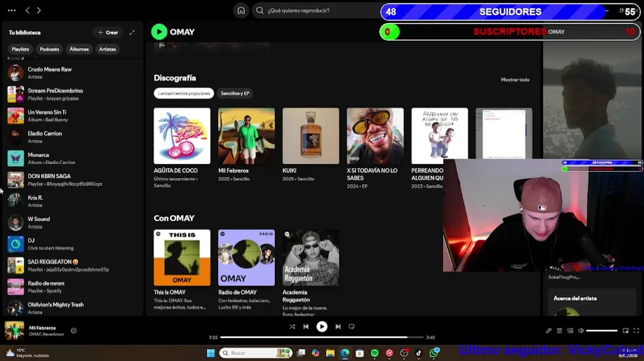Open W Sound artist
Screen dimensions: 644x361
coord(73,223)
